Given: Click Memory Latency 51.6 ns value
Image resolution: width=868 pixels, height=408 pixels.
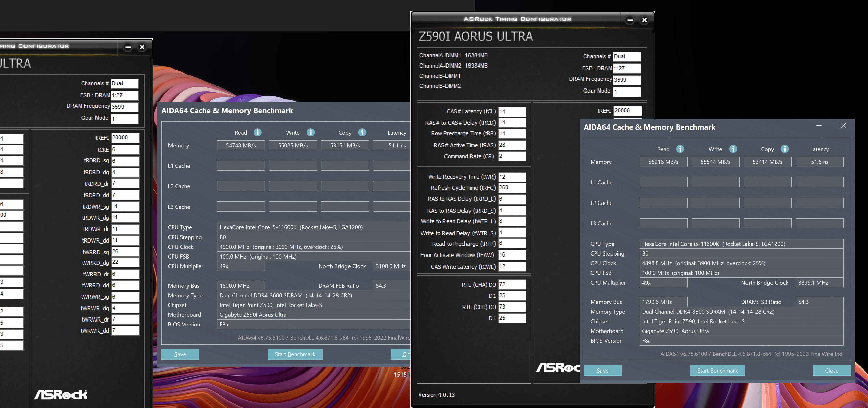Looking at the screenshot, I should pyautogui.click(x=819, y=162).
